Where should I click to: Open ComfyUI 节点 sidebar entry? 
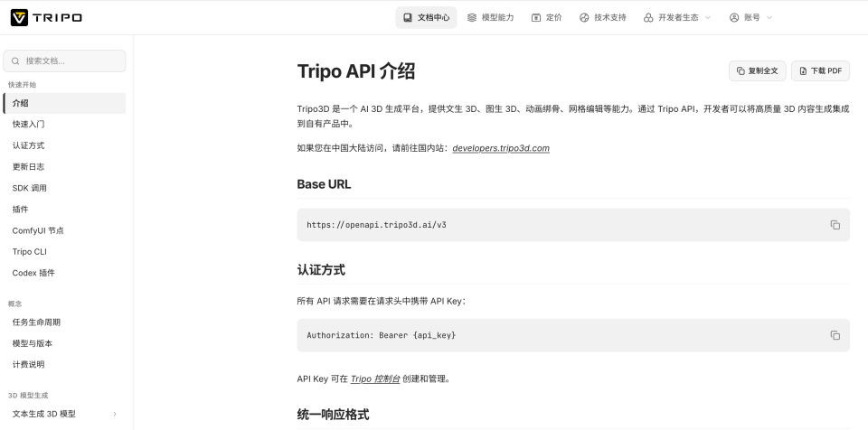click(65, 230)
